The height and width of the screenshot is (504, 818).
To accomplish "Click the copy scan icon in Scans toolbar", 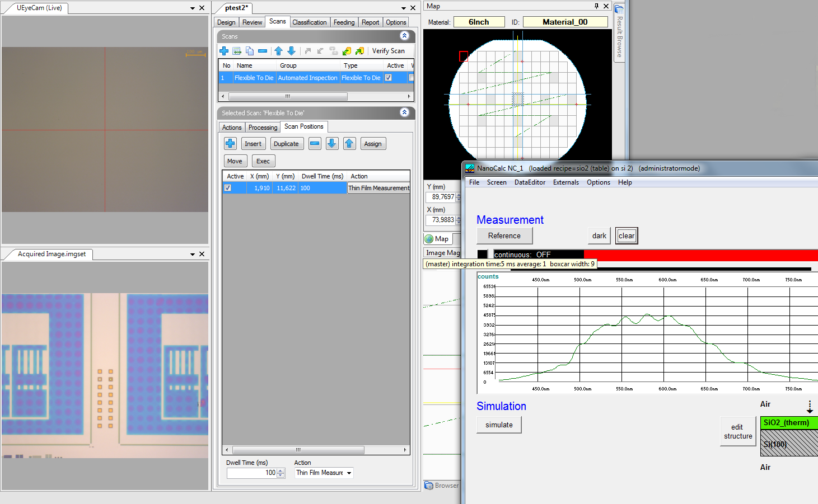I will (x=250, y=51).
